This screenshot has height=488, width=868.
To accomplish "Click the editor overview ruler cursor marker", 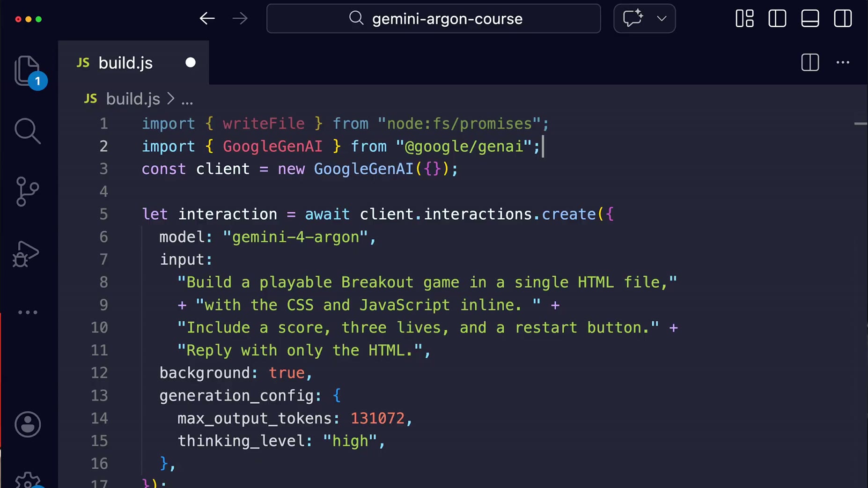I will pyautogui.click(x=861, y=124).
